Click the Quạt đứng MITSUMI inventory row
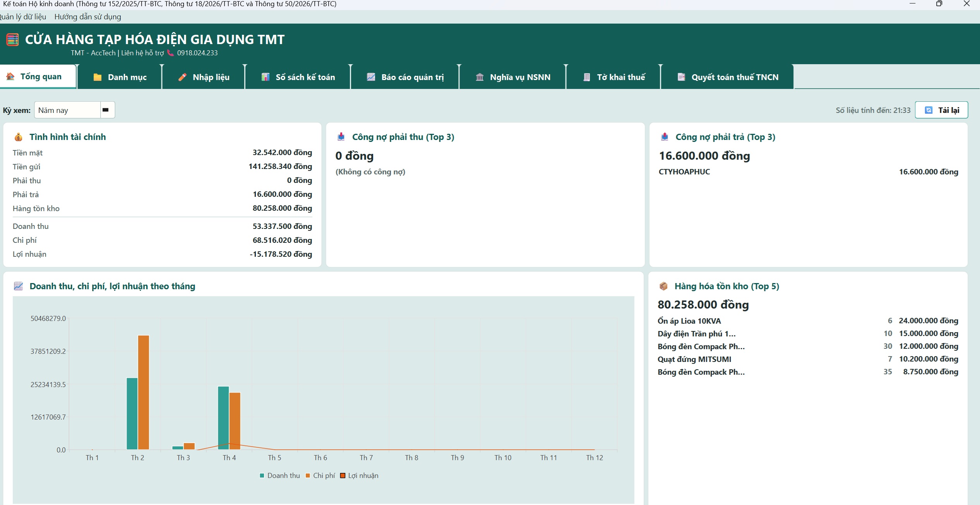 click(808, 359)
